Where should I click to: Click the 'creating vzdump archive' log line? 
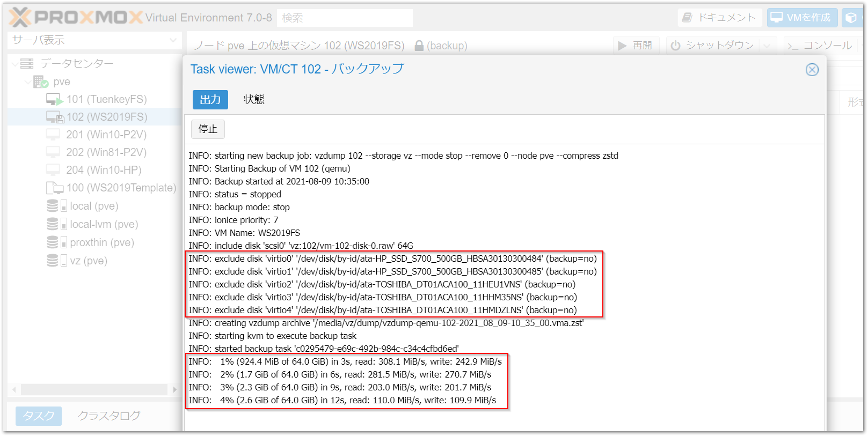tap(386, 323)
